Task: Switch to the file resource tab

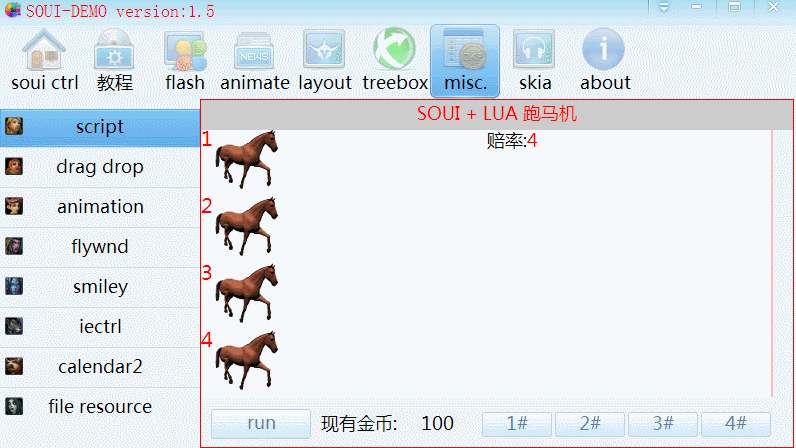Action: (100, 407)
